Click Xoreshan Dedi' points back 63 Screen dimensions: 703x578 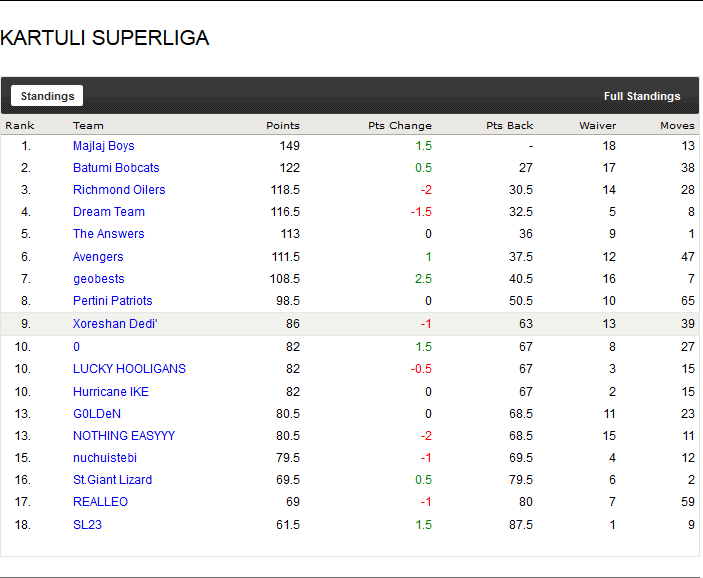pos(526,324)
